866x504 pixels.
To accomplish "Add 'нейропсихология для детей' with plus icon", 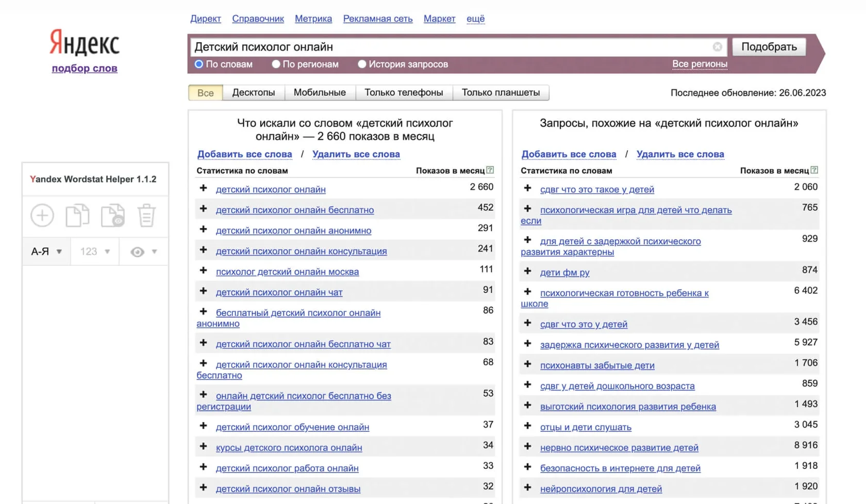I will coord(528,488).
